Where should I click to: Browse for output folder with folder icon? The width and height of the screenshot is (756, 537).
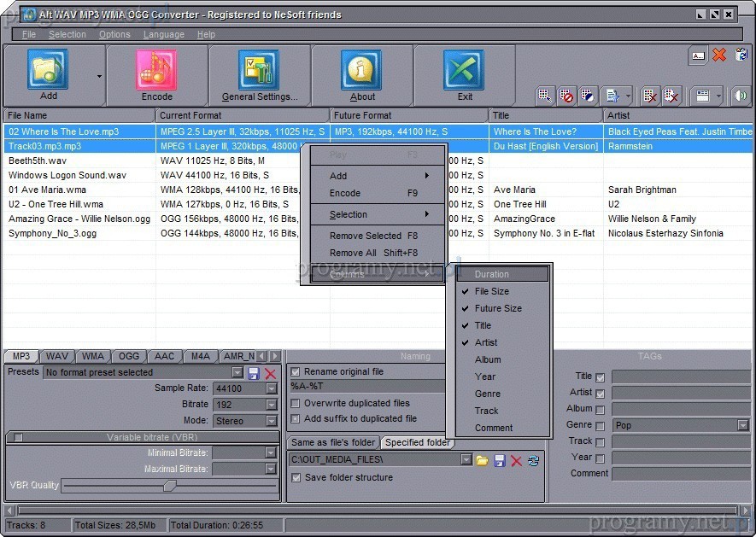483,460
